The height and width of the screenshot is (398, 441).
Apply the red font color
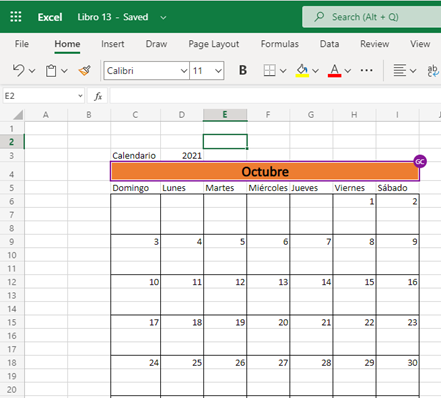coord(334,70)
